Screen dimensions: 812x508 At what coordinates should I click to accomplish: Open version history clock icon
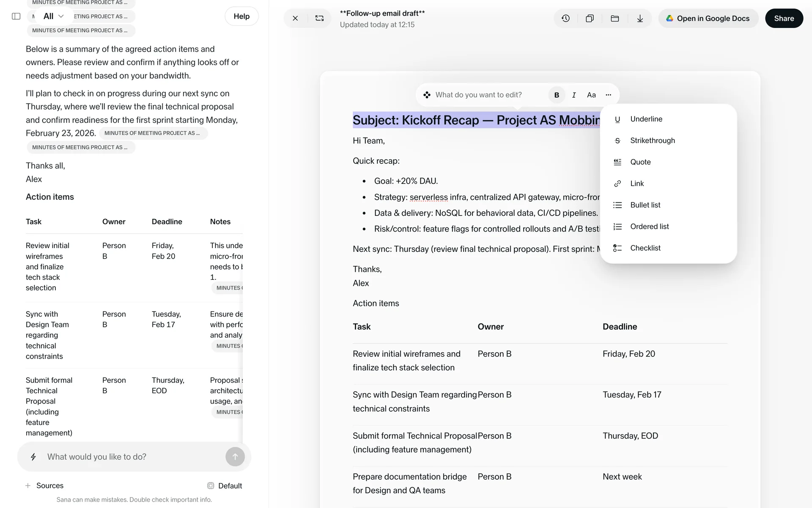[x=565, y=19]
